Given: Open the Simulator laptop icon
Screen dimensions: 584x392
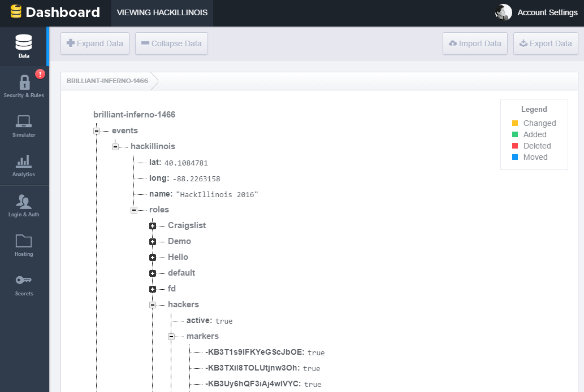Looking at the screenshot, I should point(24,121).
